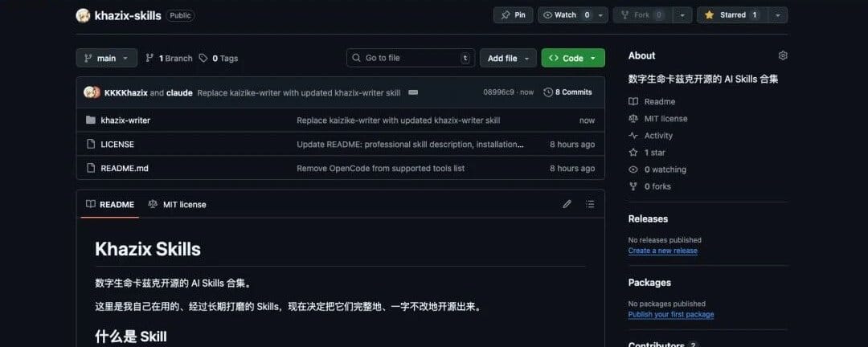
Task: View forks via 0 forks link
Action: point(650,186)
